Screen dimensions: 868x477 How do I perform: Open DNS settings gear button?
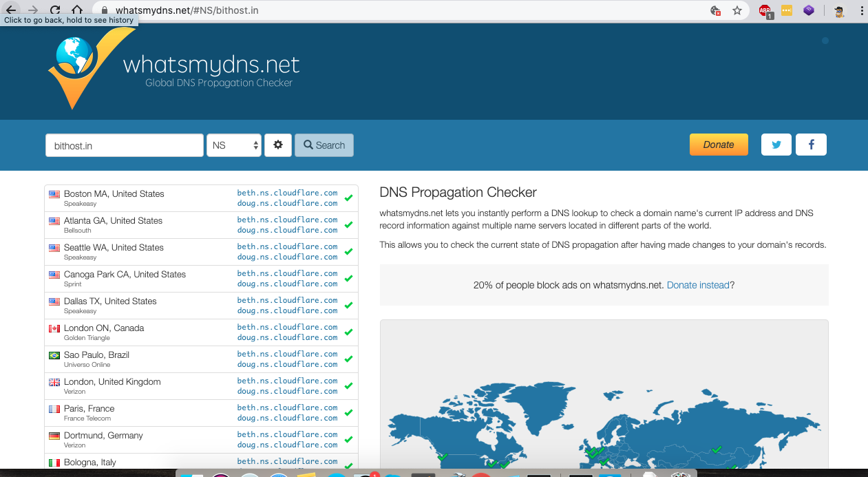coord(278,145)
